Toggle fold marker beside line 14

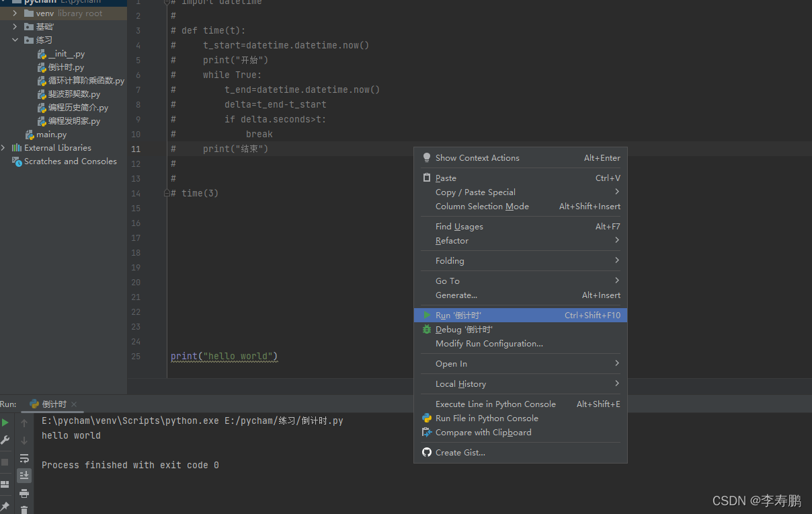(167, 193)
